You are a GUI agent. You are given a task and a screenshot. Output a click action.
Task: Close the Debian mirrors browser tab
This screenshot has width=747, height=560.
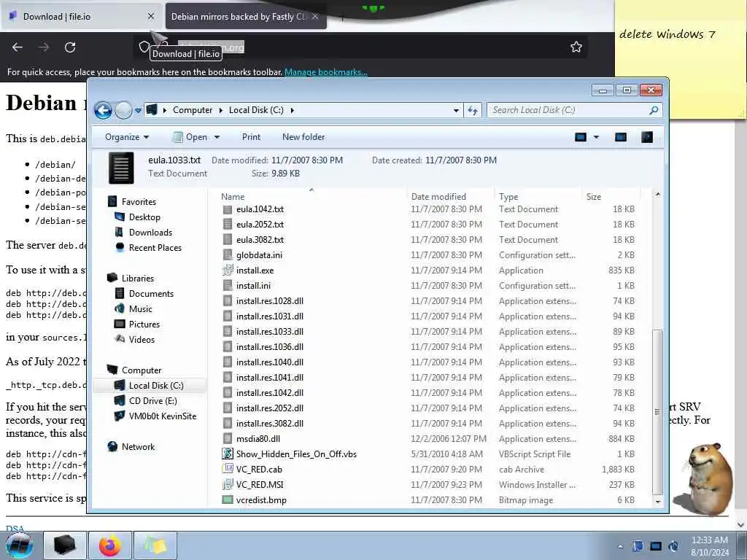click(315, 17)
